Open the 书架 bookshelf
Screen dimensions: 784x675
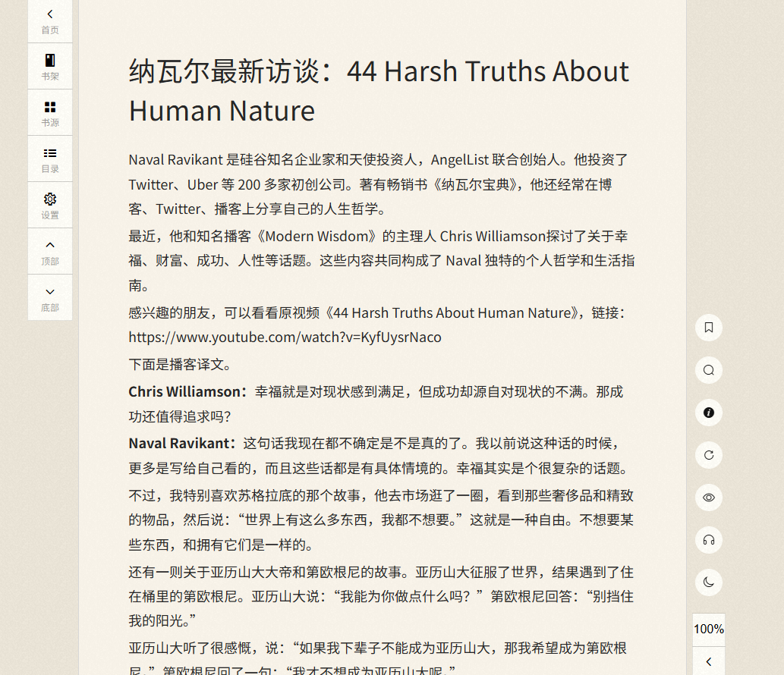click(x=50, y=67)
